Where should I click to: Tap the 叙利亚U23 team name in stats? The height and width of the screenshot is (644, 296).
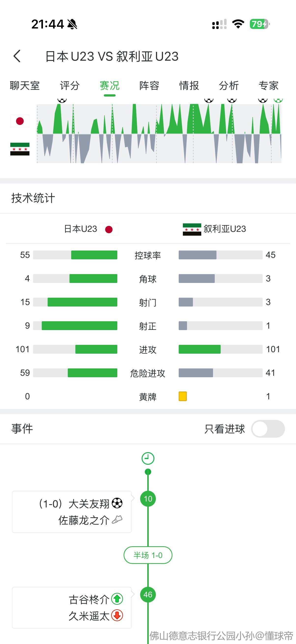point(225,229)
